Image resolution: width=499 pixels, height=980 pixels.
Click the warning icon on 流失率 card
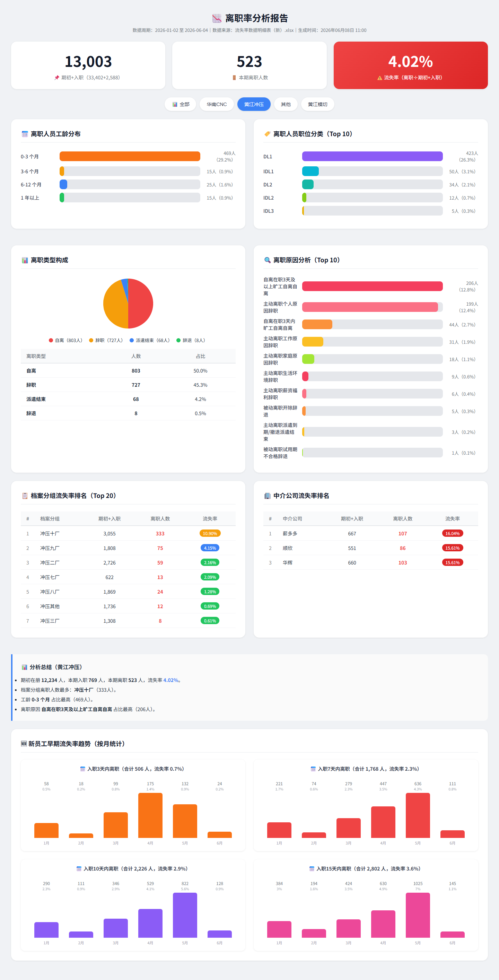pyautogui.click(x=379, y=78)
